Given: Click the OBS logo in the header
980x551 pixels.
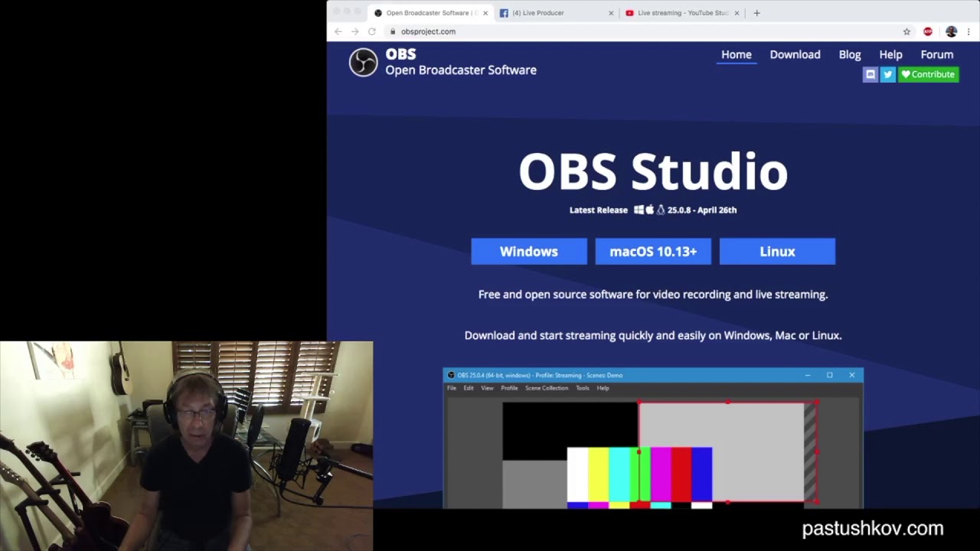Looking at the screenshot, I should point(364,62).
